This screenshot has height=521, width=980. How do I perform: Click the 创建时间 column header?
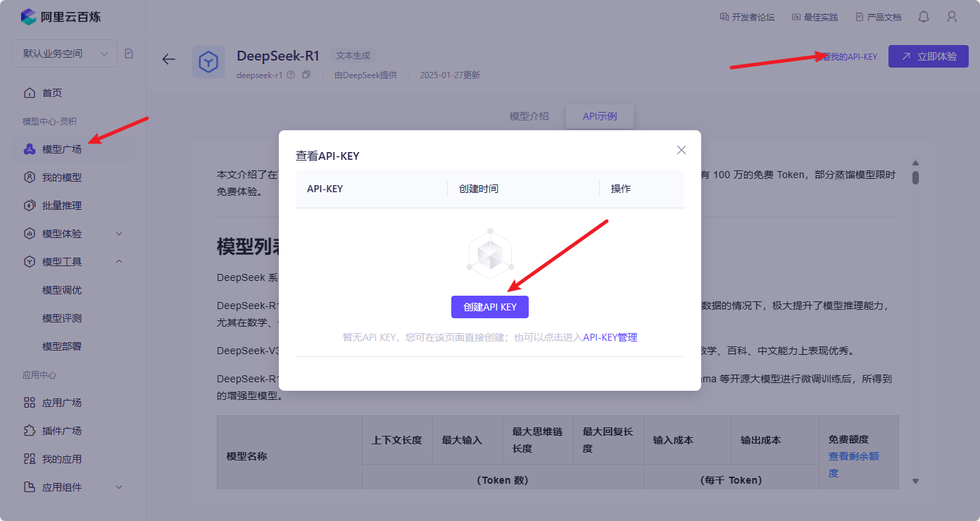coord(479,189)
